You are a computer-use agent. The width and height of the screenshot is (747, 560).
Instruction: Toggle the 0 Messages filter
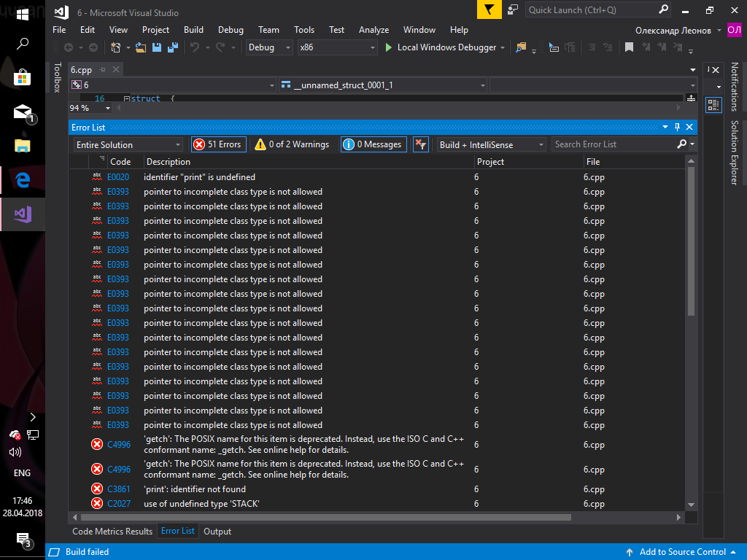[372, 144]
